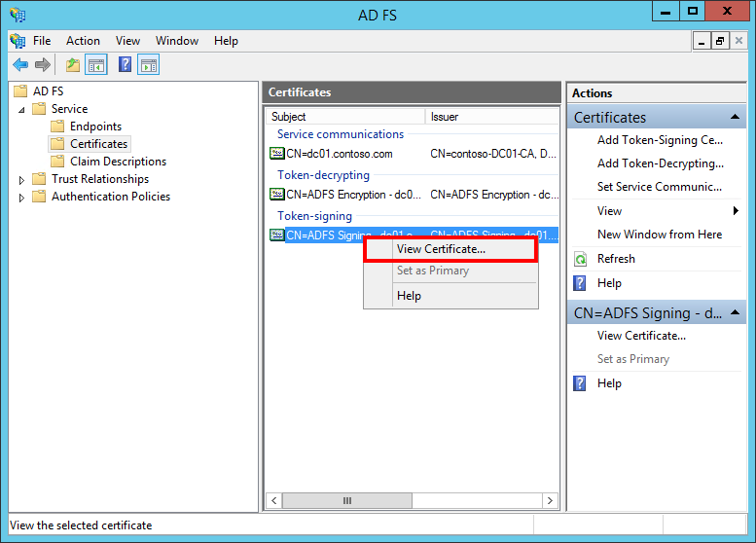Minimize the inner MMC child window
Screen dimensions: 756x543
click(x=702, y=41)
